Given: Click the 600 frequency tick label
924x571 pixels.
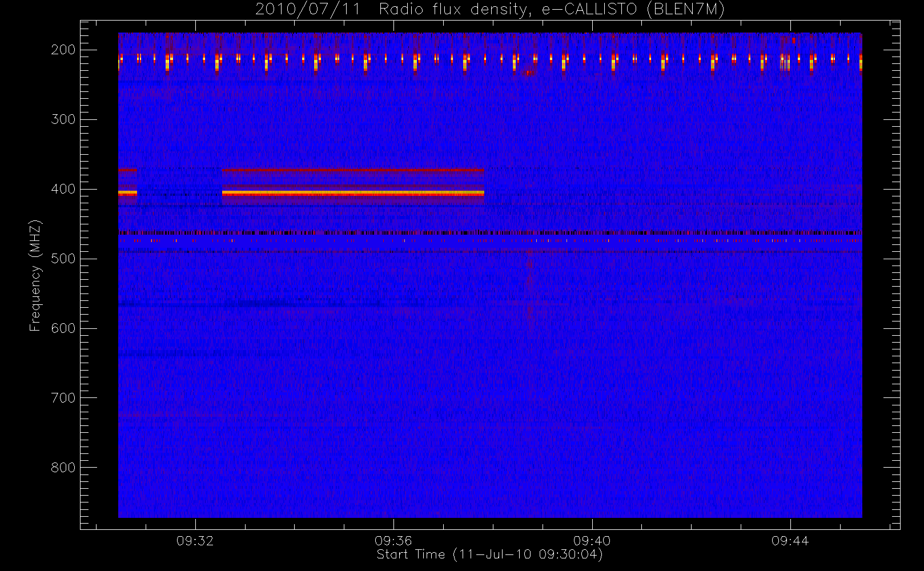Looking at the screenshot, I should [x=63, y=328].
